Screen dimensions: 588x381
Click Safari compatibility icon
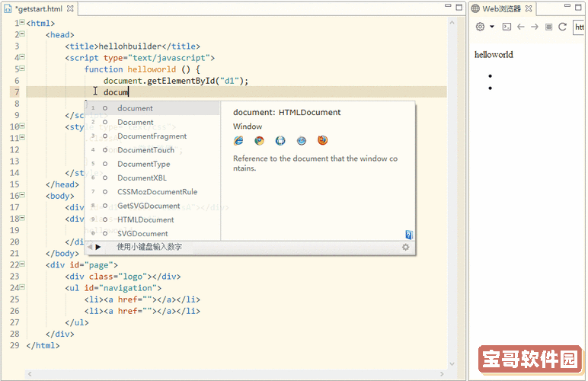click(302, 141)
